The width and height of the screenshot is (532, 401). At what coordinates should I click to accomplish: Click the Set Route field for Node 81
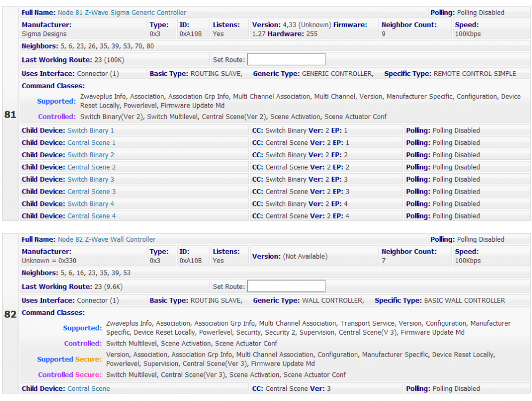tap(286, 59)
